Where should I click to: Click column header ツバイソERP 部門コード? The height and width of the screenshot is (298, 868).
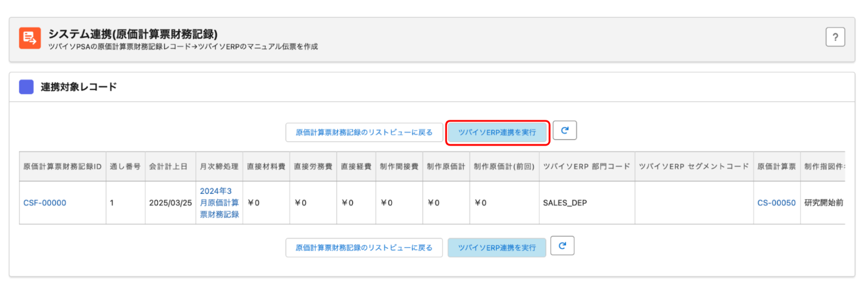pyautogui.click(x=587, y=166)
